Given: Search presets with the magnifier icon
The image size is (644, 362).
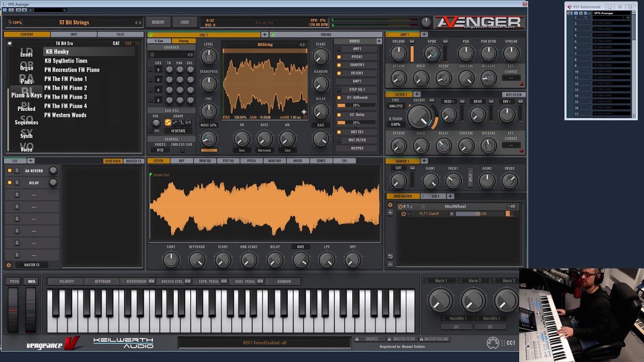Looking at the screenshot, I should [x=137, y=43].
